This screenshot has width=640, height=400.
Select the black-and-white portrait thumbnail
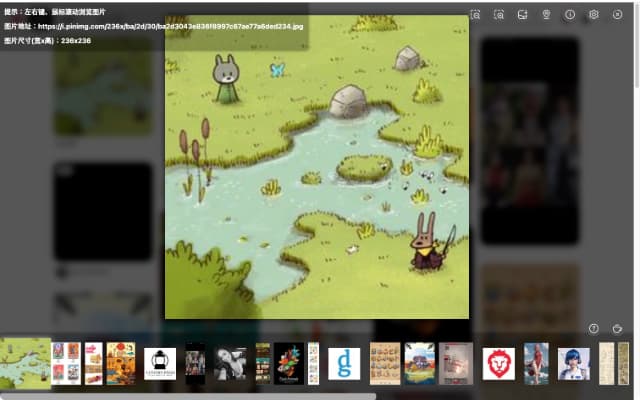(229, 363)
